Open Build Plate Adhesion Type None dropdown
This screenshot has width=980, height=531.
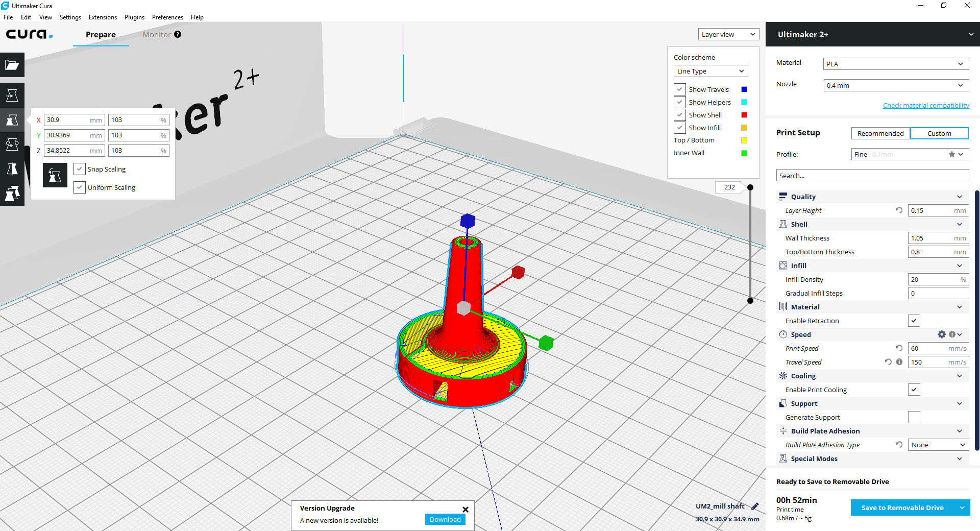pos(938,445)
